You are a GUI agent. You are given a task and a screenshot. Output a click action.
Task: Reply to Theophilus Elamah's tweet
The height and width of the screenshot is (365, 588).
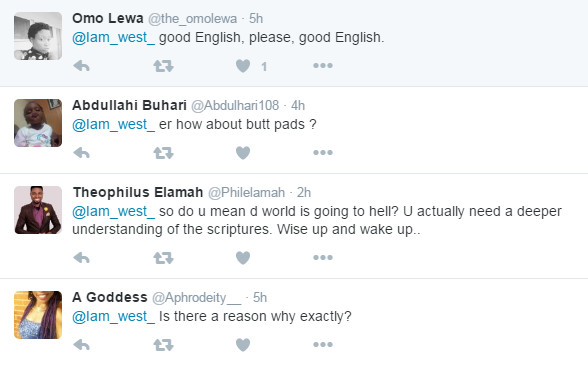(x=81, y=258)
